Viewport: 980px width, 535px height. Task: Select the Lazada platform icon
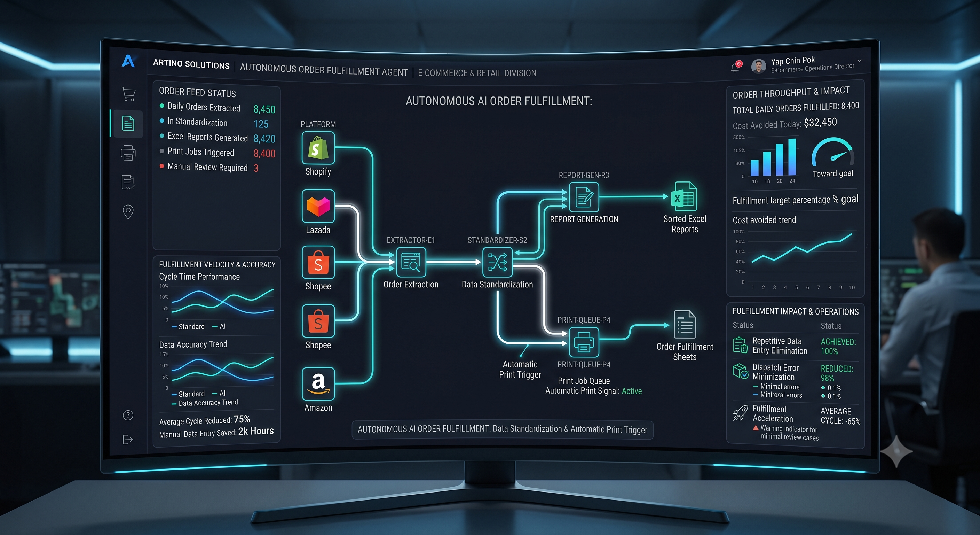(x=318, y=206)
